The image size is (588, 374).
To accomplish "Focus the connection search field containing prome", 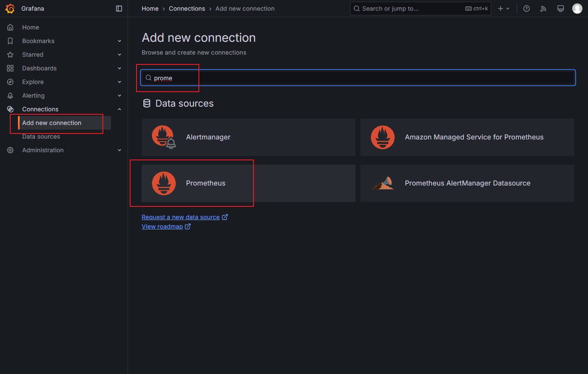I will tap(358, 78).
